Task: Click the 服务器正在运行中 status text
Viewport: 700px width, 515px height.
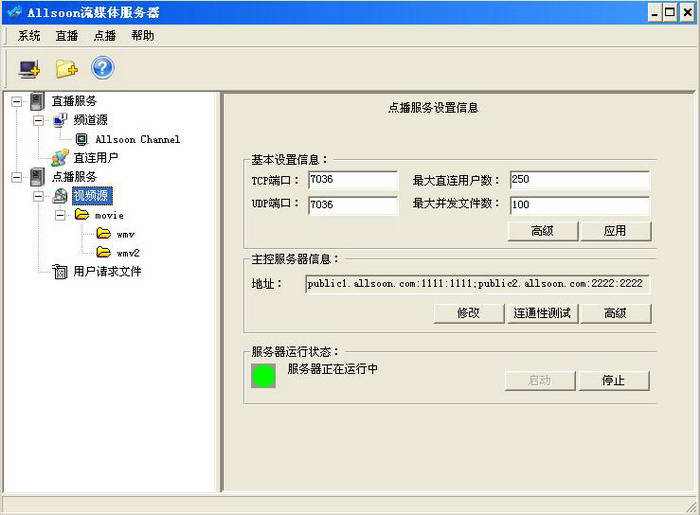Action: tap(333, 369)
